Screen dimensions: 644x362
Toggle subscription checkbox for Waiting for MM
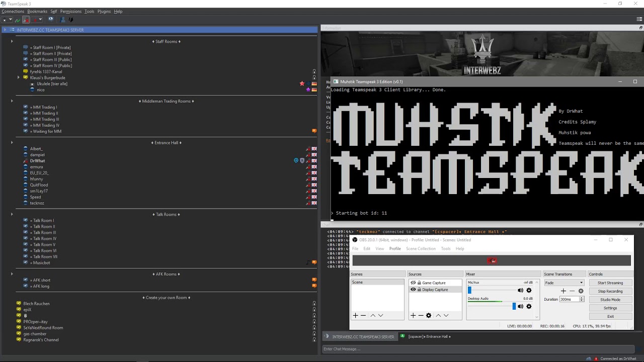26,131
